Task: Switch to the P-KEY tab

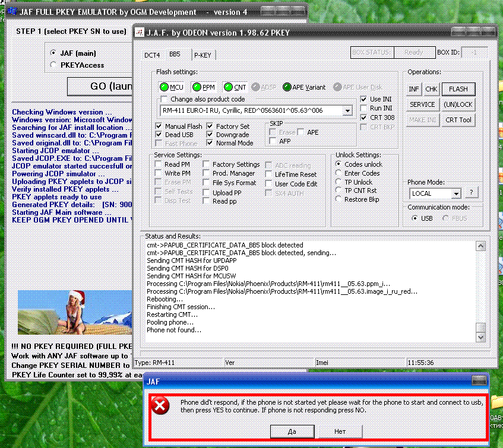Action: [203, 55]
